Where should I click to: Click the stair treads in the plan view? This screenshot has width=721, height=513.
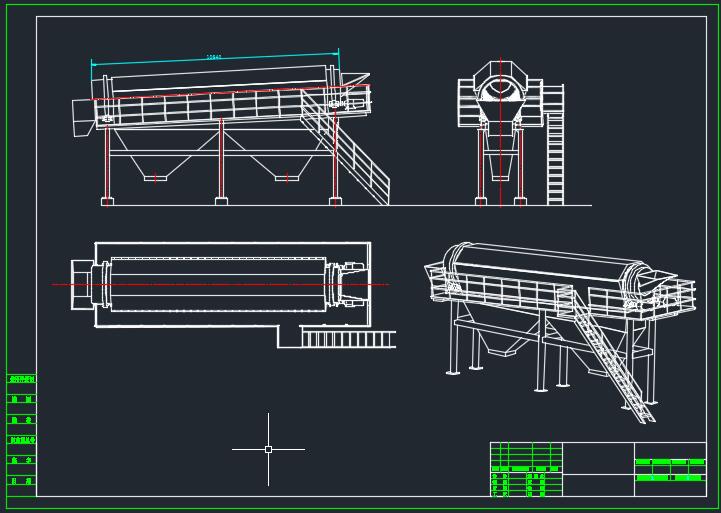point(348,339)
